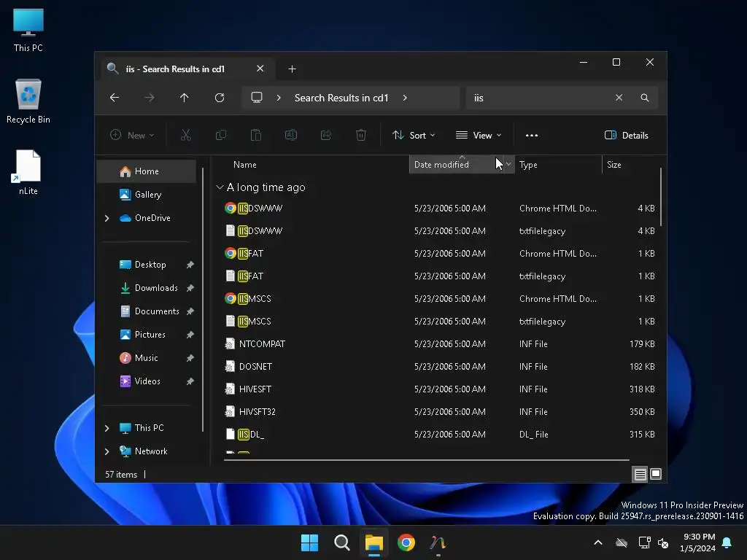Select the NTCOMPAT INF file

coord(439,344)
